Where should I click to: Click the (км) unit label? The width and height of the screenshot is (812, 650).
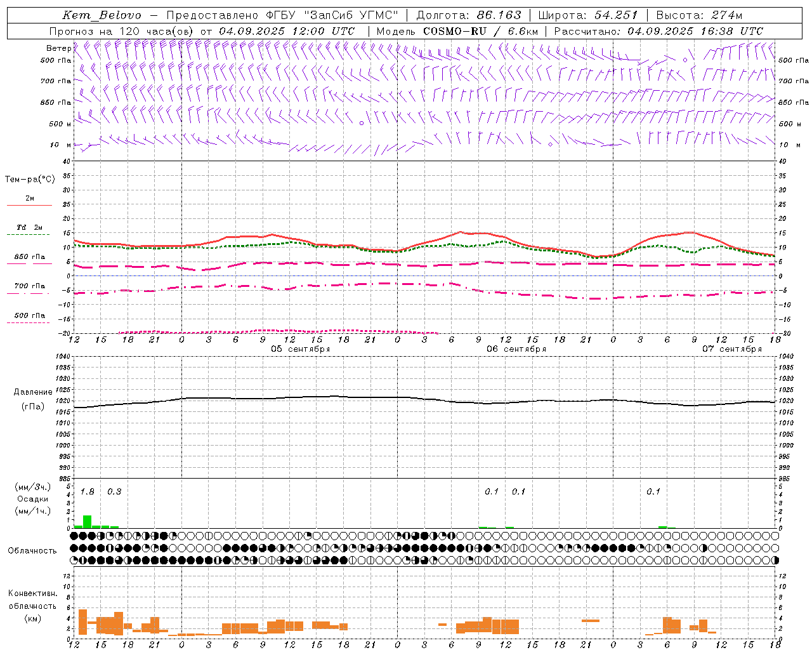tap(33, 618)
